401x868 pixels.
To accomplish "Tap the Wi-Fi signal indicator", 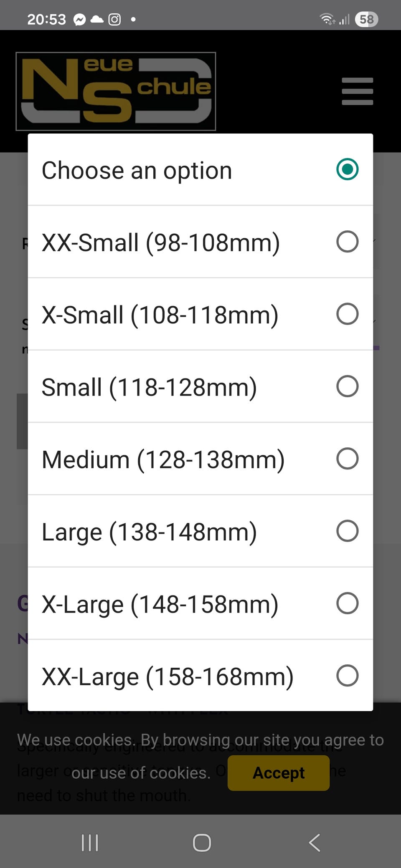I will click(x=327, y=19).
